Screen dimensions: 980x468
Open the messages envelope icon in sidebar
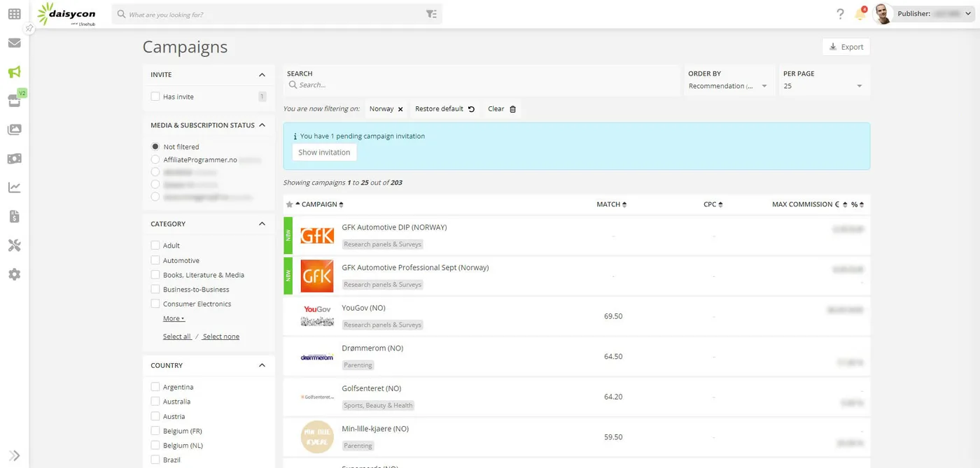[14, 43]
